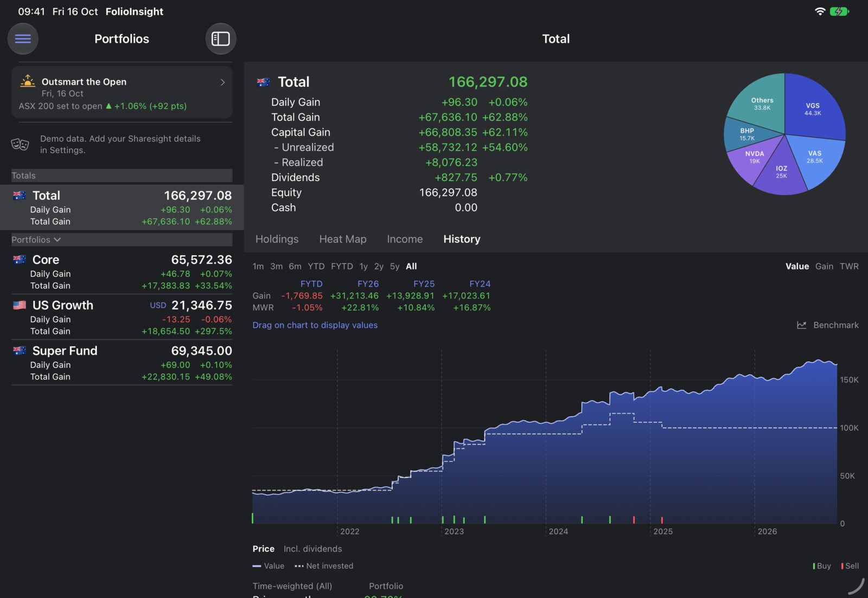The image size is (868, 598).
Task: Click the FY26 column header
Action: pos(368,284)
